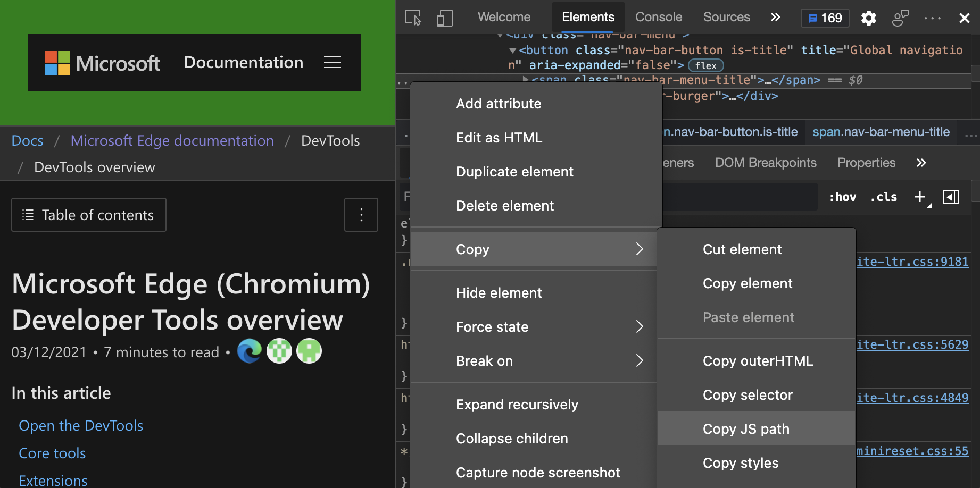Toggle the .cls element classes panel
The height and width of the screenshot is (488, 980).
tap(884, 197)
